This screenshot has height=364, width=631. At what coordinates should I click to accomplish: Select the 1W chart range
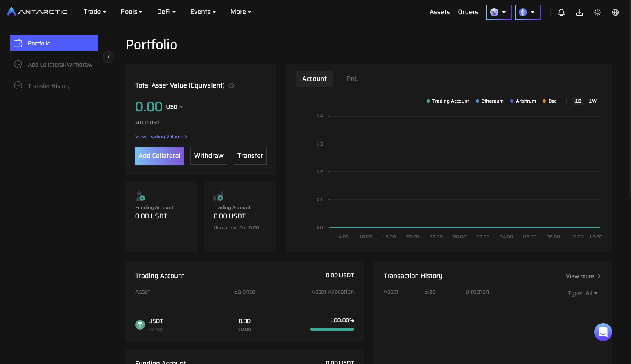tap(593, 101)
